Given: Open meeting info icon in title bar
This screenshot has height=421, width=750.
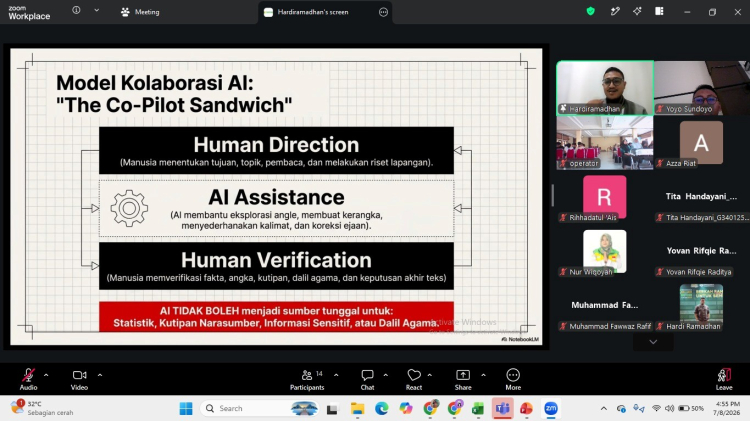Looking at the screenshot, I should pos(76,10).
